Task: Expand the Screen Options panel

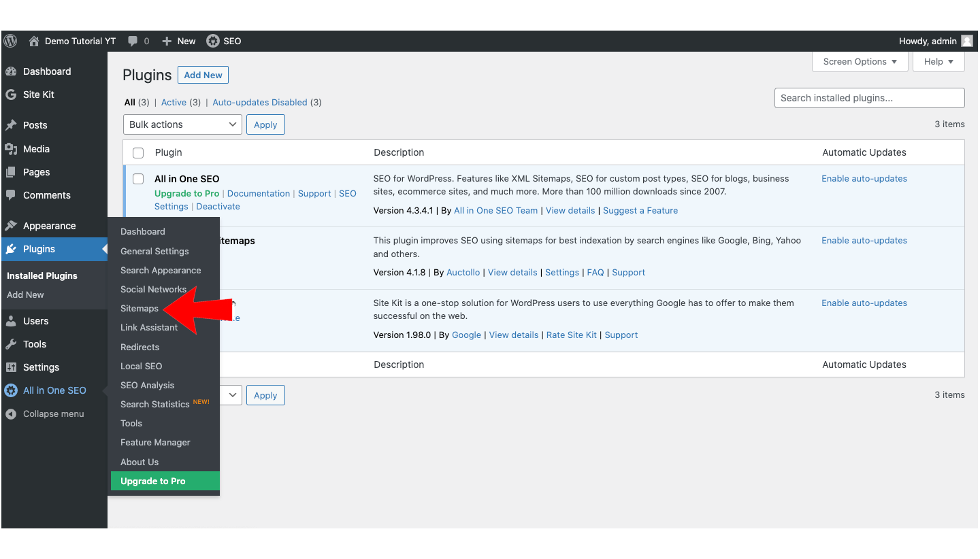Action: click(860, 61)
